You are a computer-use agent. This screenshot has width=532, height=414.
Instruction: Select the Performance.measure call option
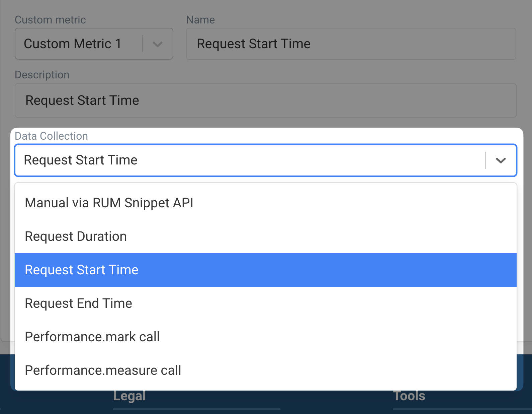click(266, 370)
